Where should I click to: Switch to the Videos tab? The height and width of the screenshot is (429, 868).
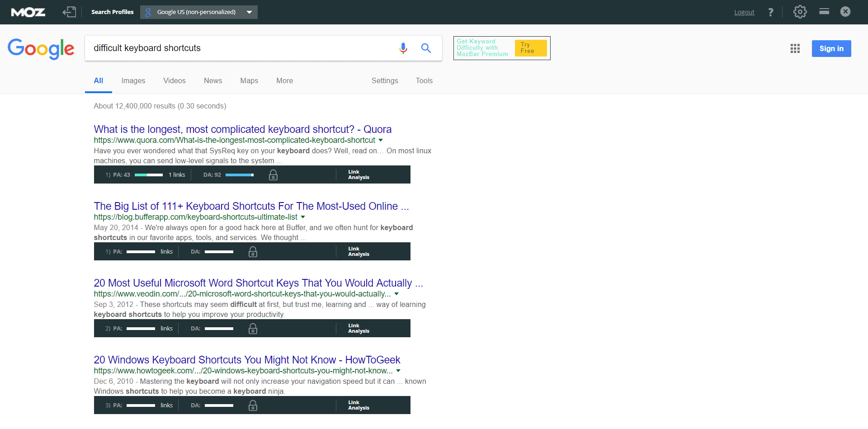175,80
